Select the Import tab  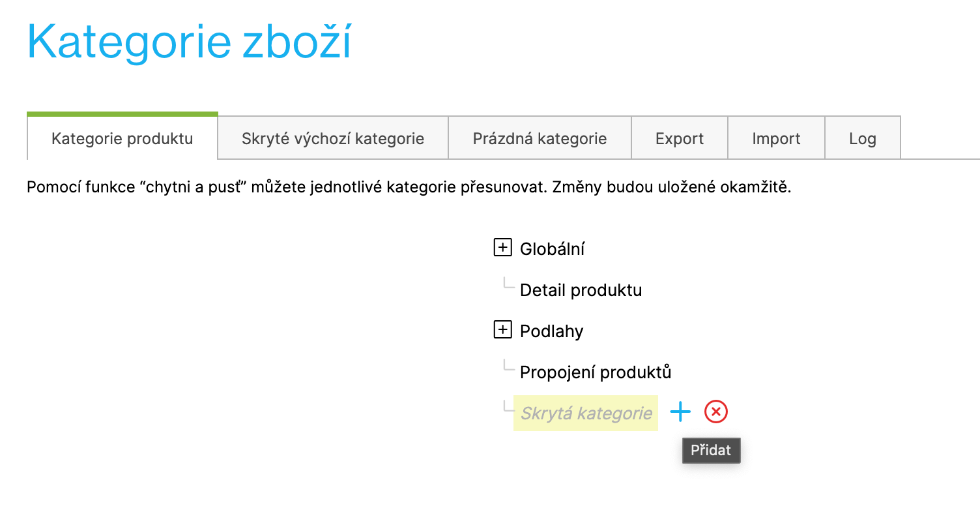(776, 138)
